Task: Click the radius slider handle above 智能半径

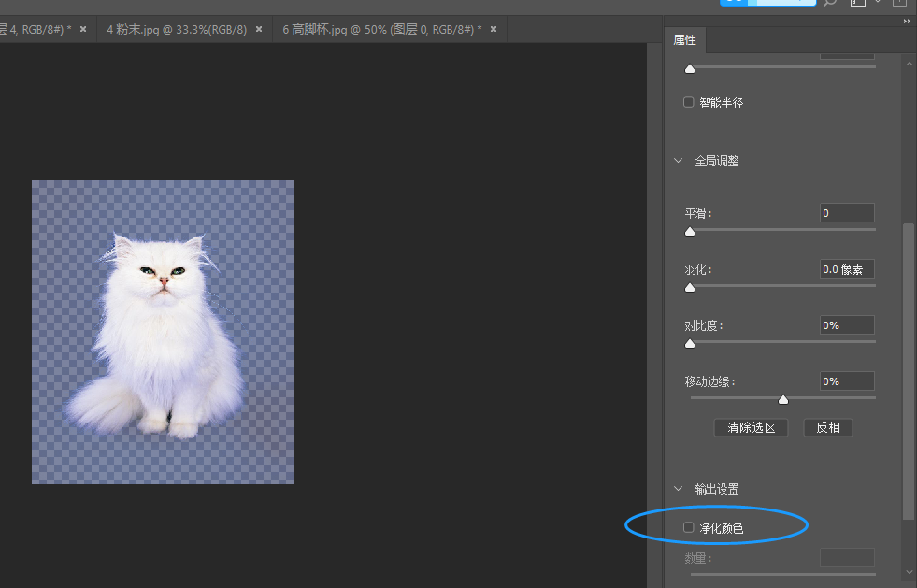Action: pos(690,69)
